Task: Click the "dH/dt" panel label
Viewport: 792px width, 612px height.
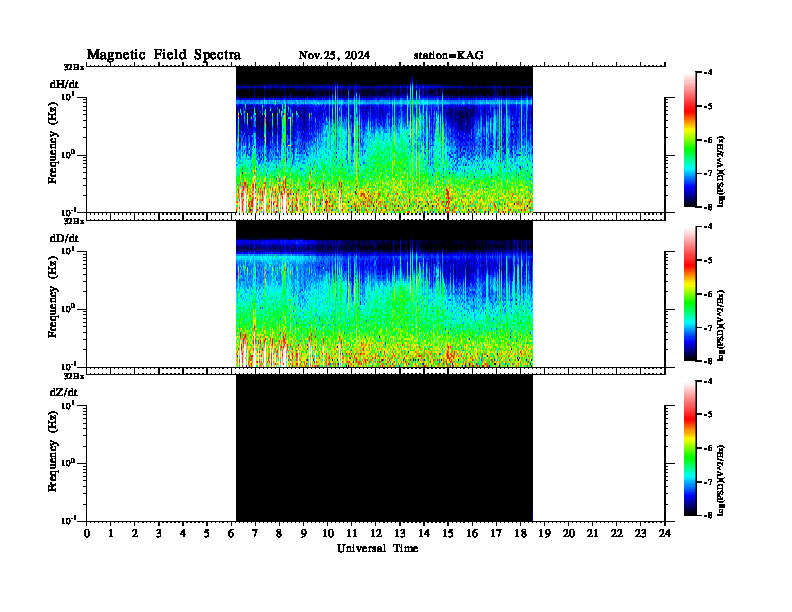Action: click(x=64, y=84)
